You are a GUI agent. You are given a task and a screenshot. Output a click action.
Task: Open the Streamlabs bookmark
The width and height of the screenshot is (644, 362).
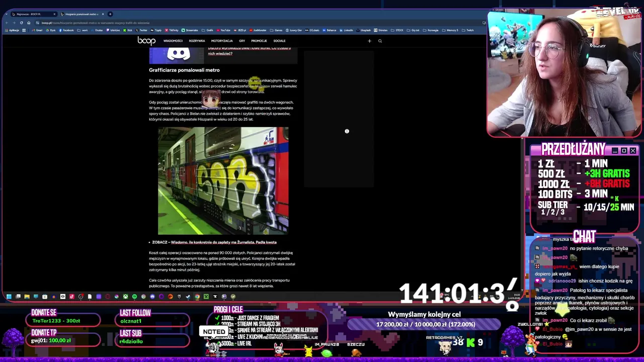(x=190, y=30)
